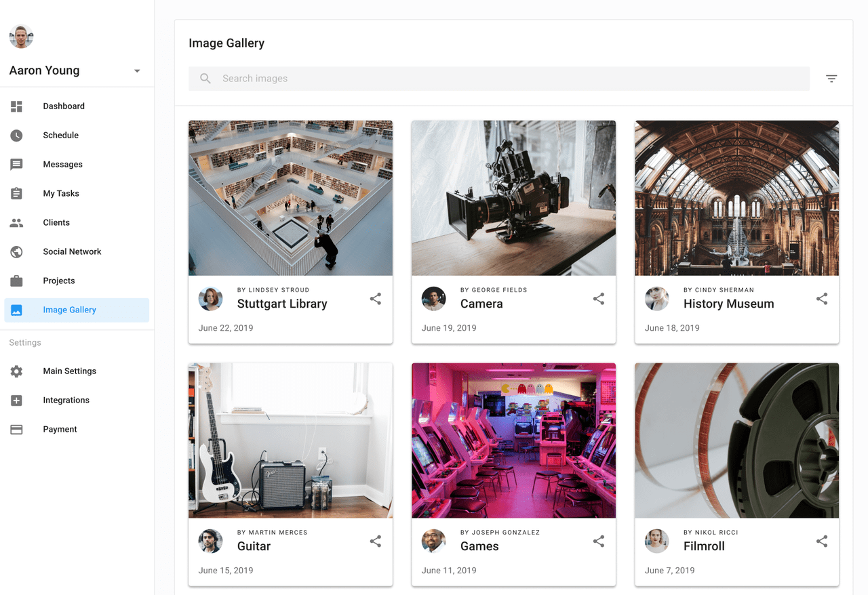868x595 pixels.
Task: Click the search magnifier icon
Action: click(205, 79)
